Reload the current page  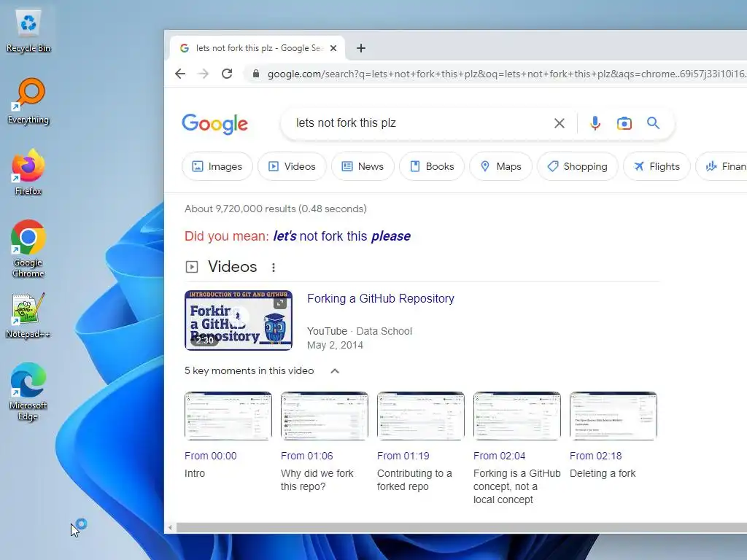(227, 74)
